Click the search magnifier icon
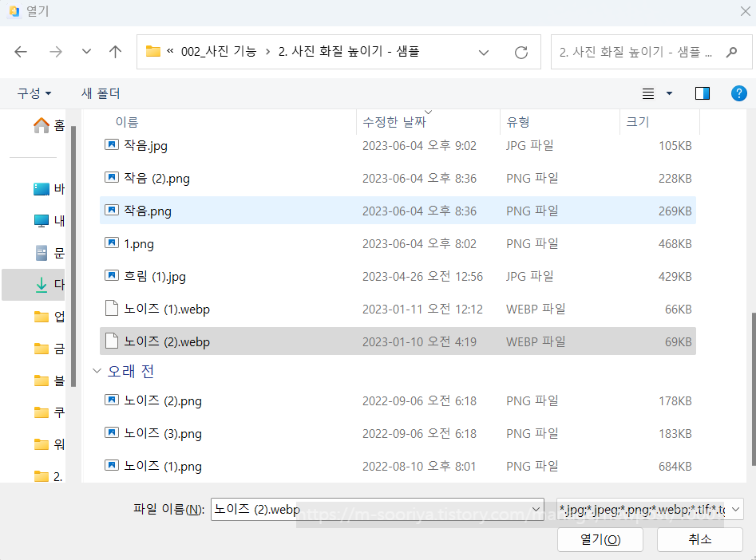The height and width of the screenshot is (560, 756). pyautogui.click(x=731, y=52)
